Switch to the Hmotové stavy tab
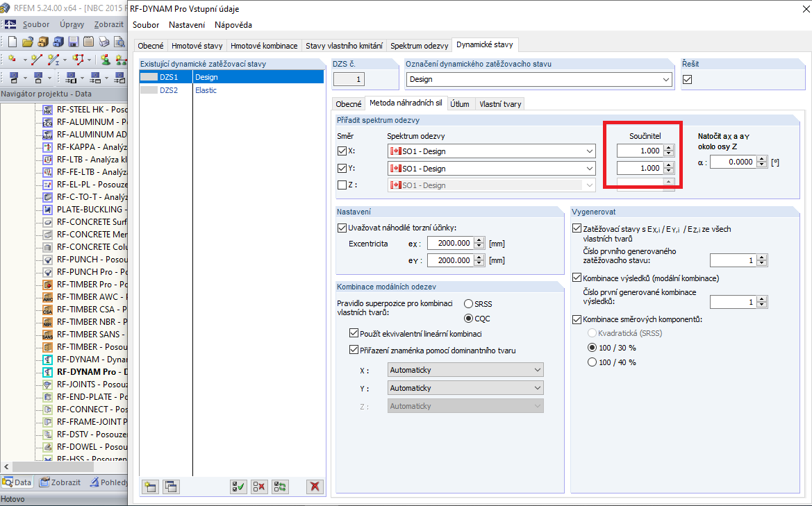The width and height of the screenshot is (812, 506). tap(197, 46)
